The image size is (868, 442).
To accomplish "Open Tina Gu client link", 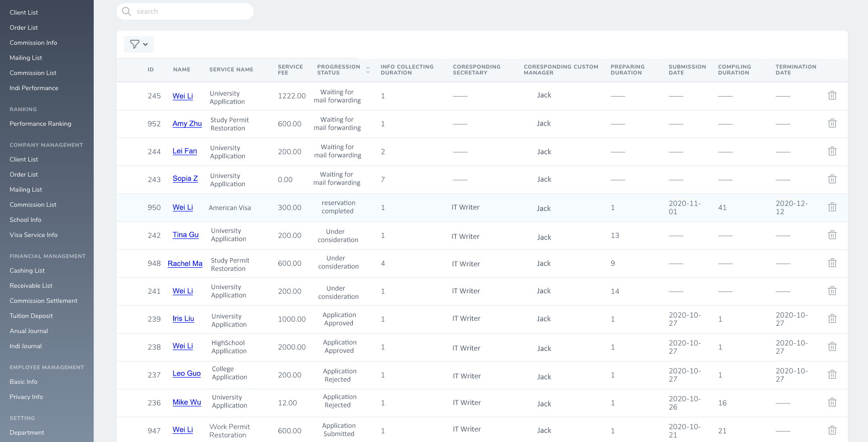I will pos(186,235).
